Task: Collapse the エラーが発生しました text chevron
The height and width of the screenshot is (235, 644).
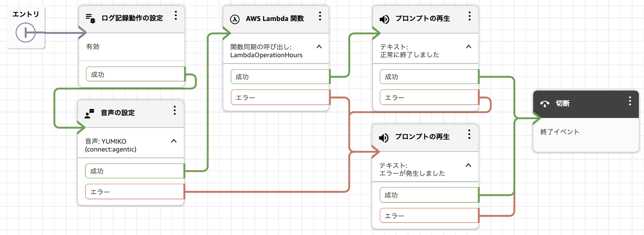Action: point(468,165)
